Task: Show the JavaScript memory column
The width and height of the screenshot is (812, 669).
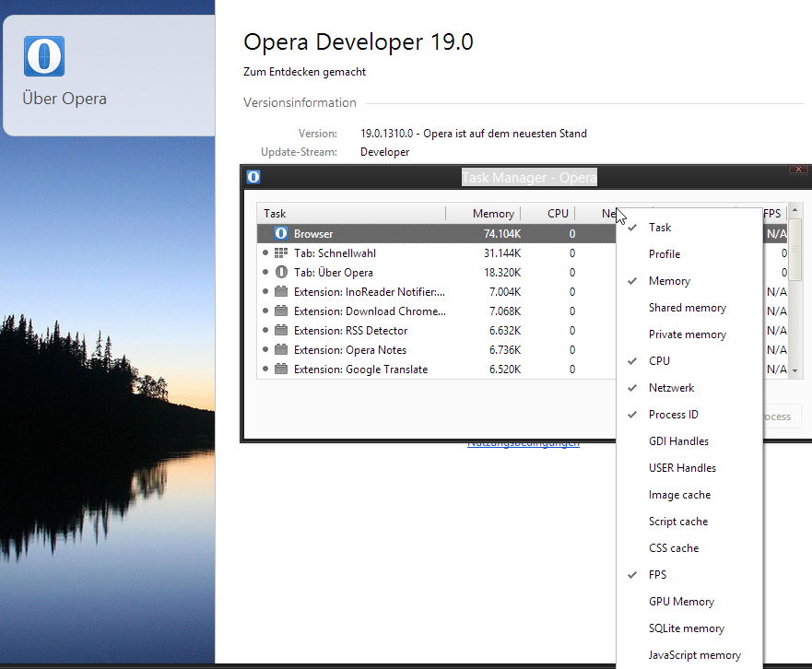Action: tap(689, 655)
